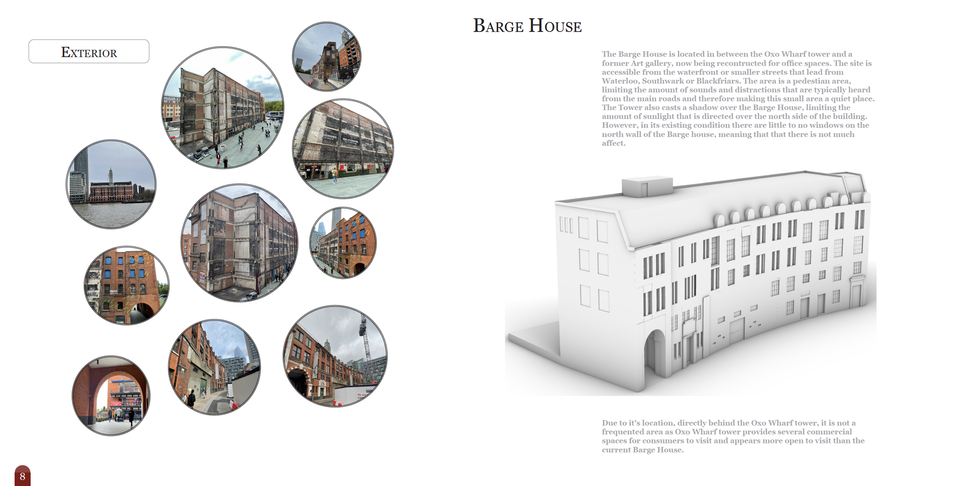
Task: Select the small photo with blue windows and skyscraper
Action: pos(343,243)
